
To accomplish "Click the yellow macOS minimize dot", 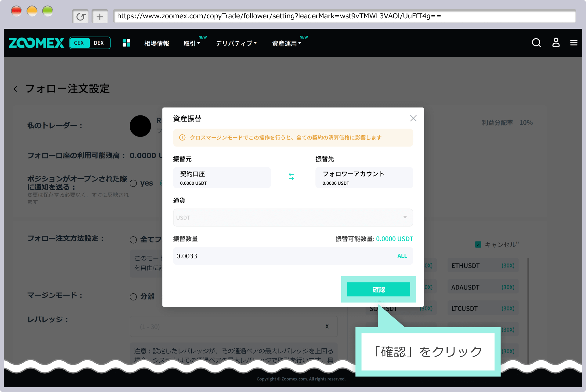I will (x=32, y=11).
